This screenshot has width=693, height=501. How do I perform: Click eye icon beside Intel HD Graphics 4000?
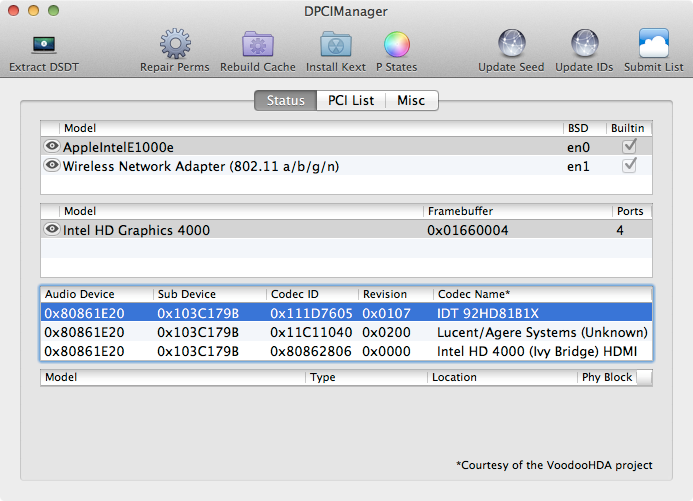pyautogui.click(x=52, y=229)
